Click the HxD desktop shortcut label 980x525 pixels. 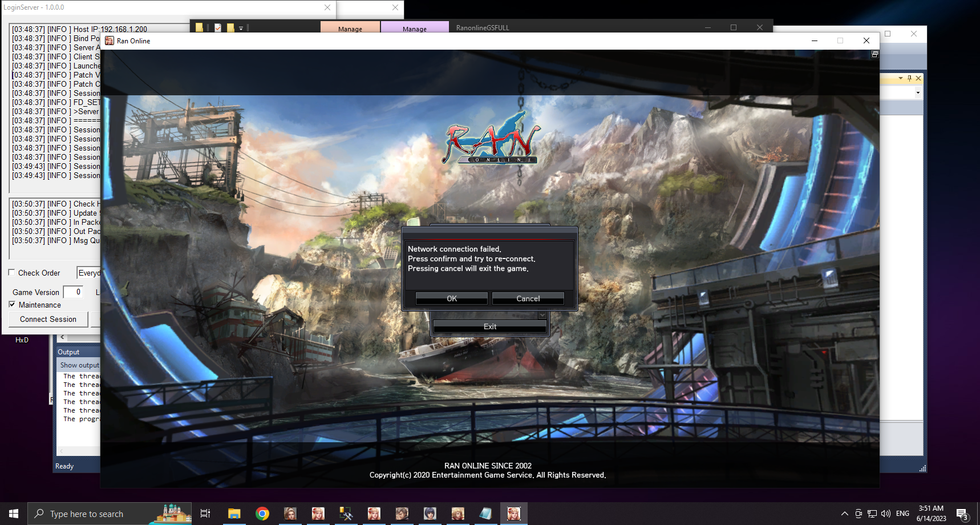tap(22, 340)
